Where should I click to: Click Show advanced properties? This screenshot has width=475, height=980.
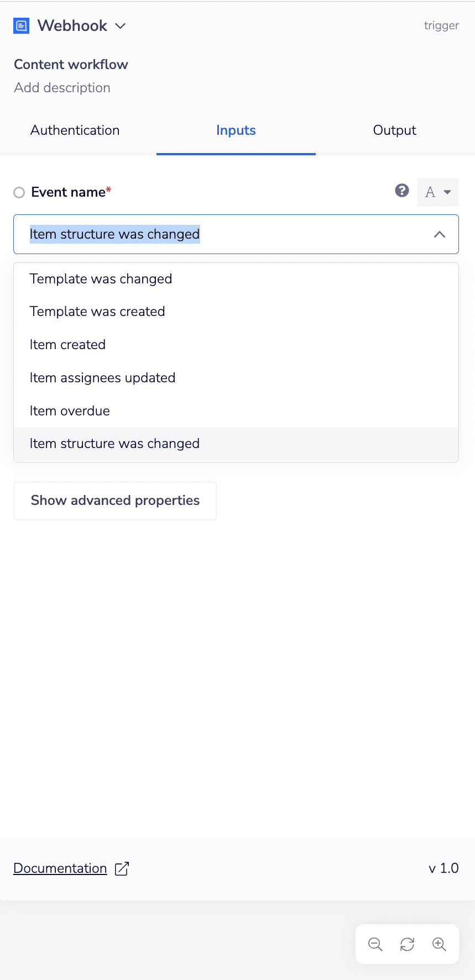(115, 500)
